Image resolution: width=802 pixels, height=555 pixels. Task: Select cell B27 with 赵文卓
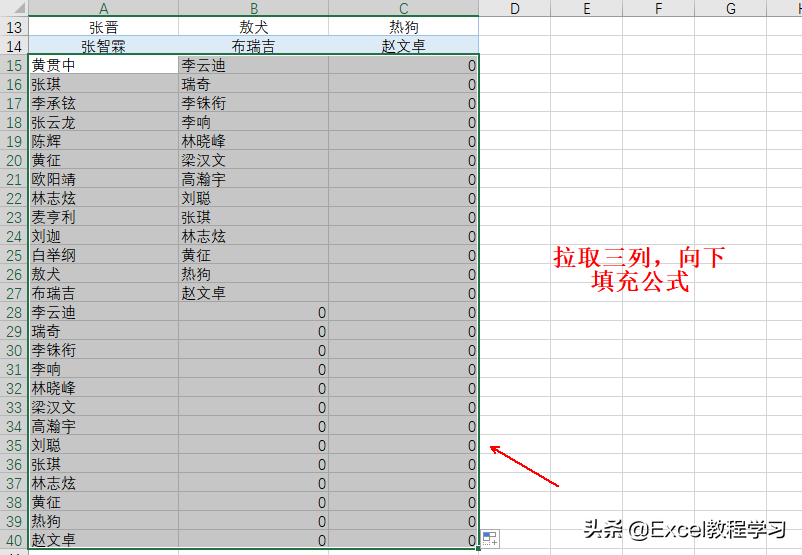(x=254, y=293)
